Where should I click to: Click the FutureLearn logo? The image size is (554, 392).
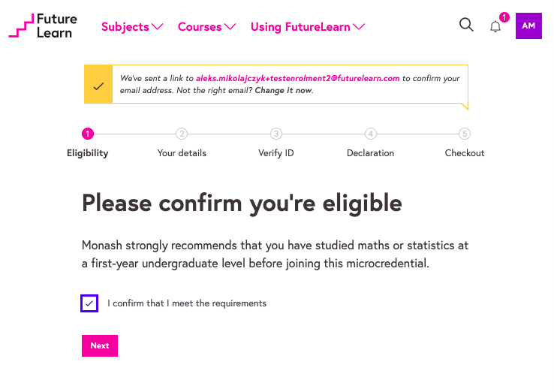[43, 26]
